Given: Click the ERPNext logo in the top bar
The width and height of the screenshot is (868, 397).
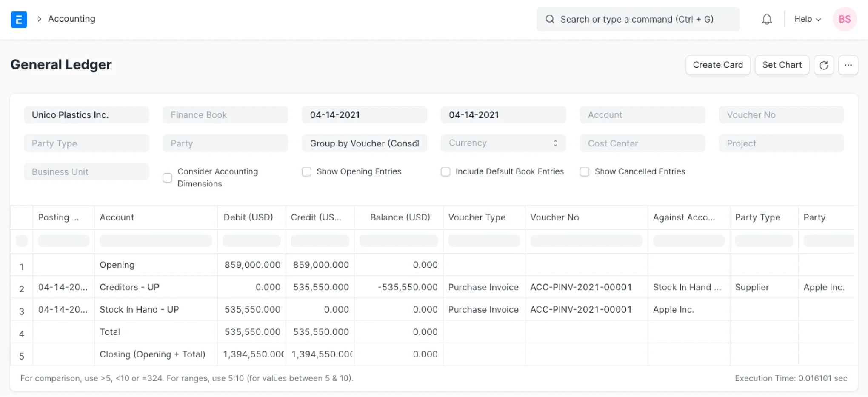Looking at the screenshot, I should pos(19,20).
